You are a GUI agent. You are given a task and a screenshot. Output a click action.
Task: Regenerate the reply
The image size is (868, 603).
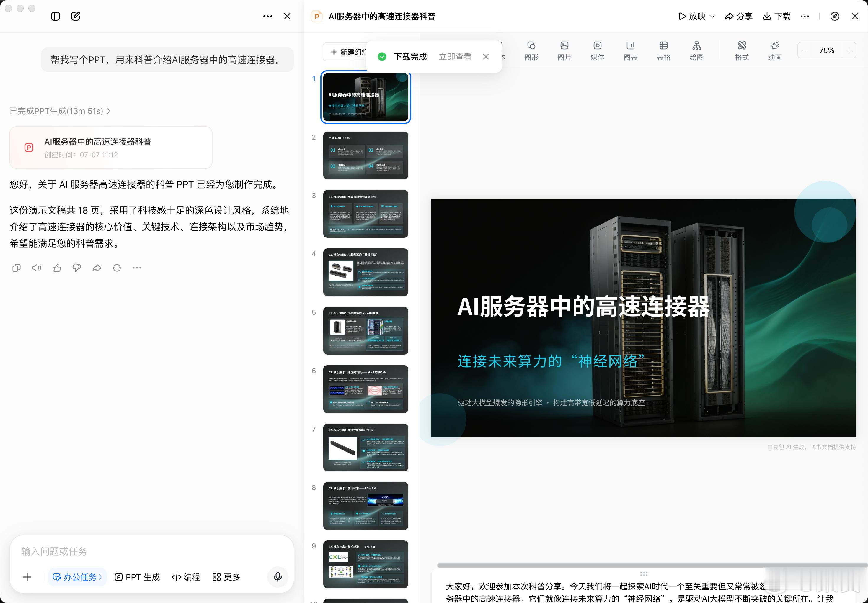[117, 268]
